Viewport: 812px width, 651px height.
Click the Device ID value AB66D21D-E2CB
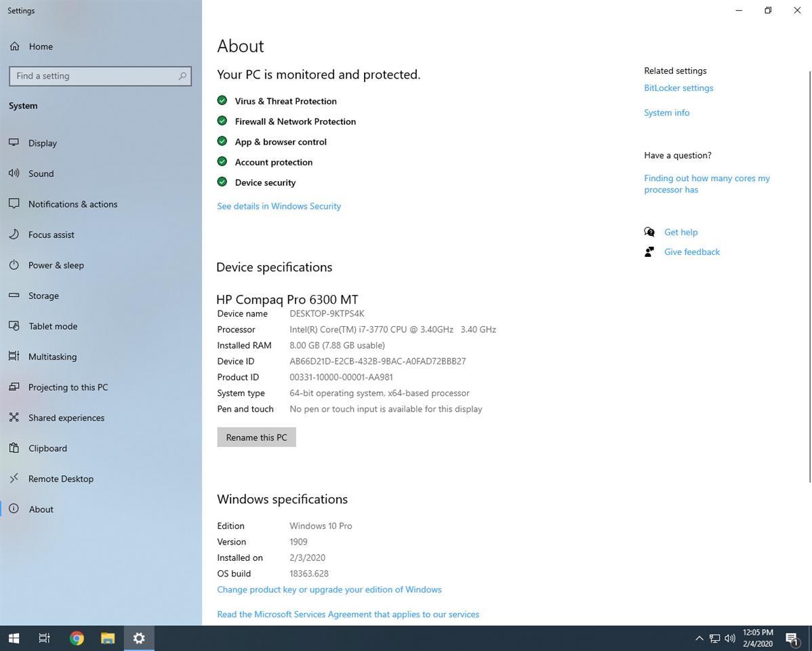378,361
